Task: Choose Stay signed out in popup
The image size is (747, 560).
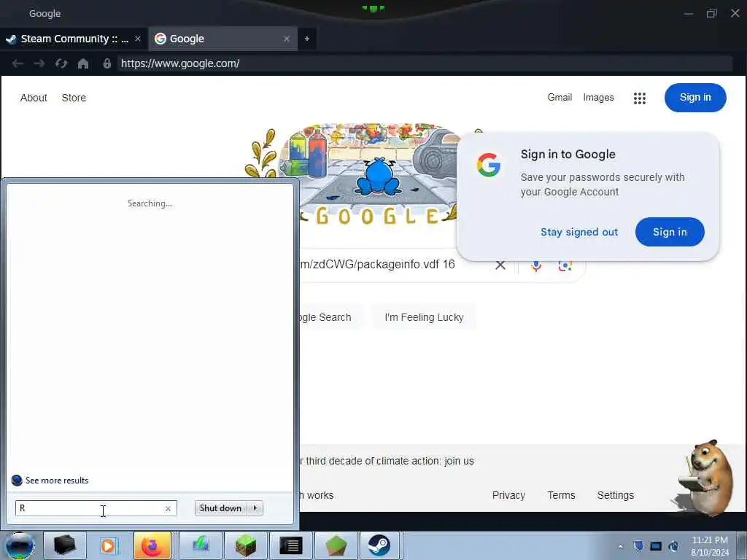Action: click(578, 232)
